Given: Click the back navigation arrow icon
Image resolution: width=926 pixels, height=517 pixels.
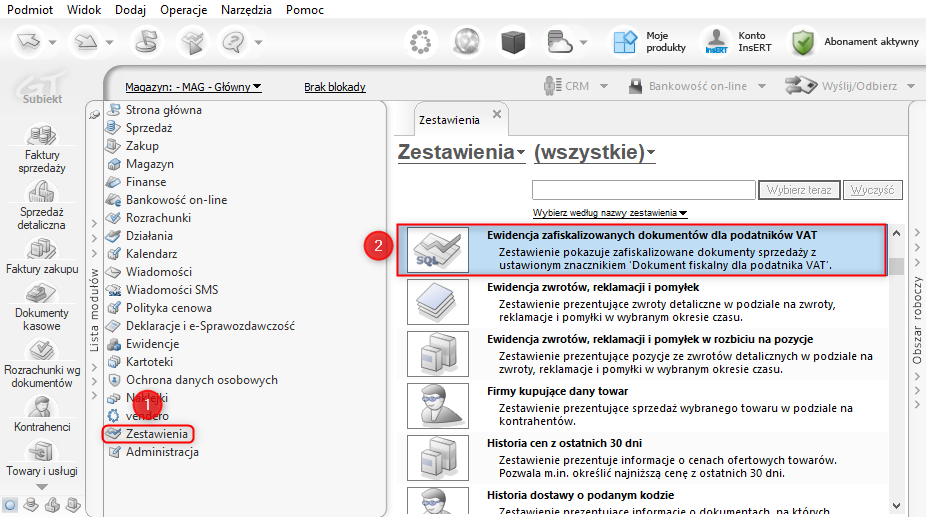Looking at the screenshot, I should [x=28, y=42].
